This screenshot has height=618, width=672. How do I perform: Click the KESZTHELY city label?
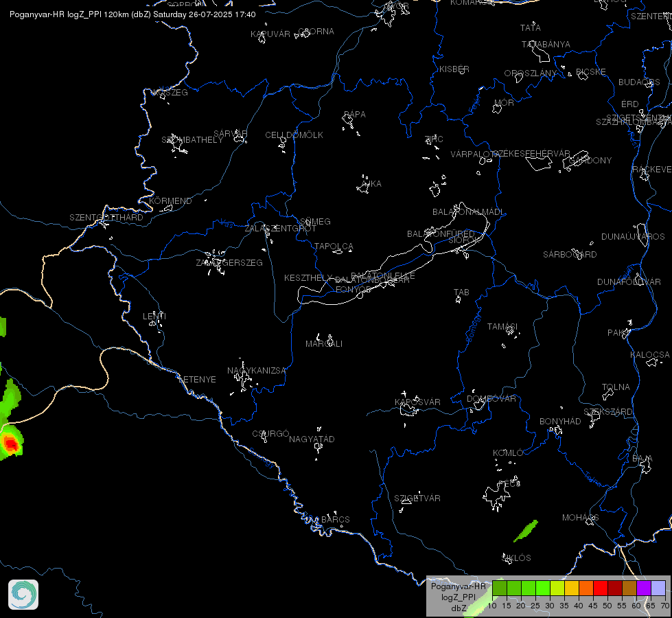click(x=308, y=278)
